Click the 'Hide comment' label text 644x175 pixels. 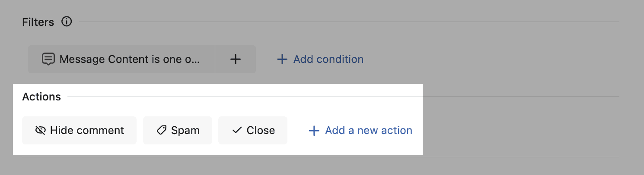point(87,130)
